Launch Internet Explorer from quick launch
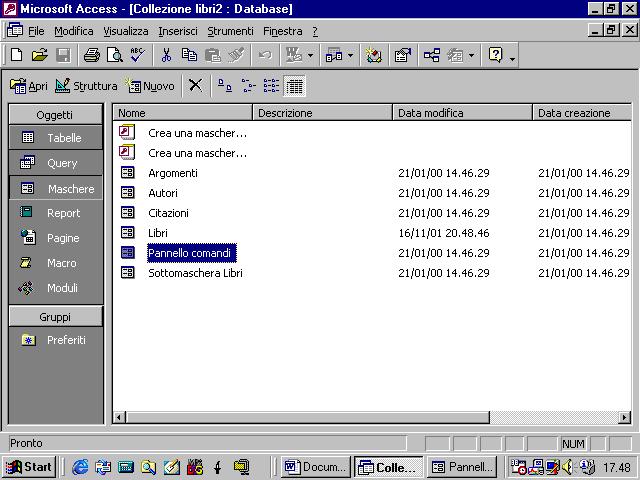This screenshot has height=480, width=640. tap(80, 467)
